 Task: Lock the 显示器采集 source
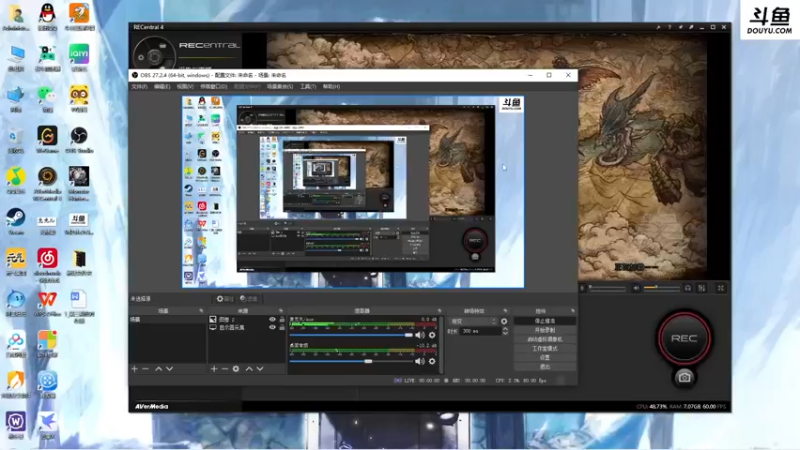click(282, 328)
